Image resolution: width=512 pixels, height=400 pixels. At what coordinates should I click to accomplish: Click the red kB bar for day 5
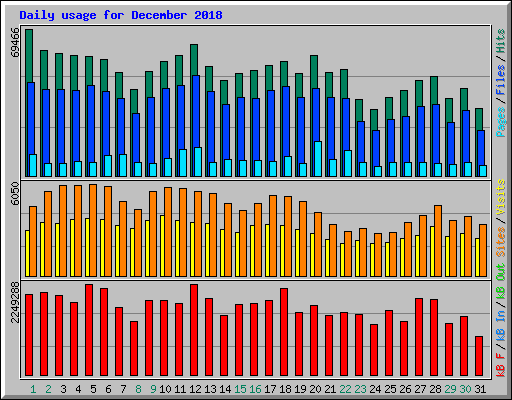(x=89, y=330)
